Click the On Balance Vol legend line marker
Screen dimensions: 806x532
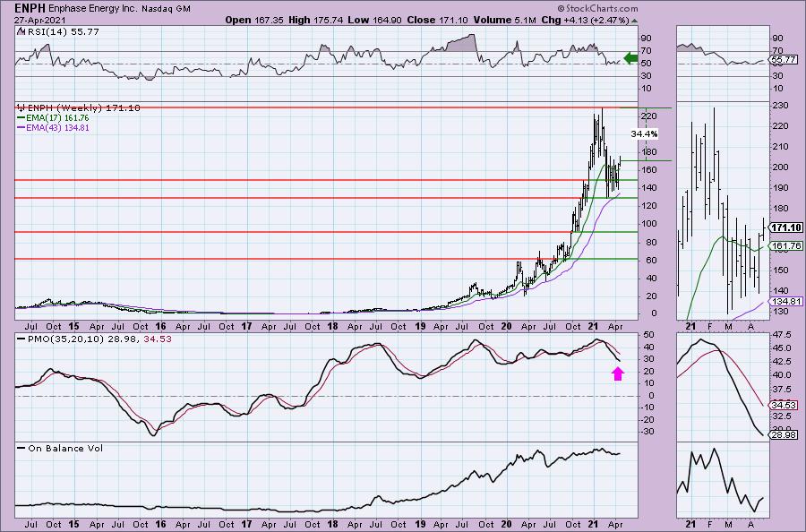coord(21,448)
